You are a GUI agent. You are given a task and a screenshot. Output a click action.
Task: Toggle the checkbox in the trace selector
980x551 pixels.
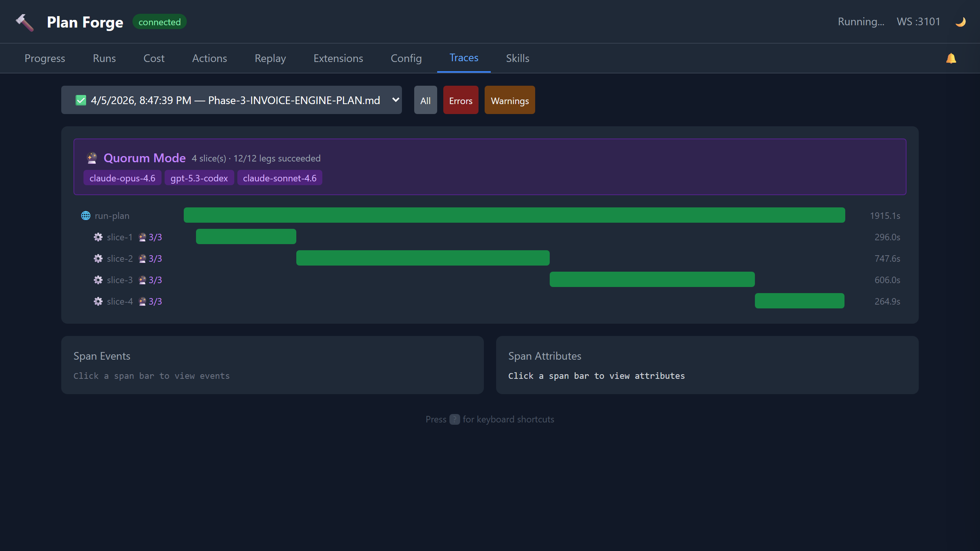(80, 100)
